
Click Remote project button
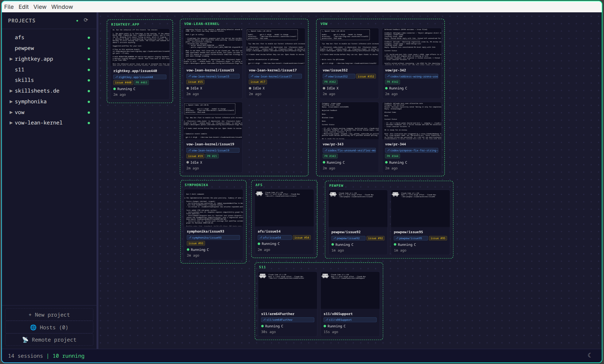coord(49,340)
